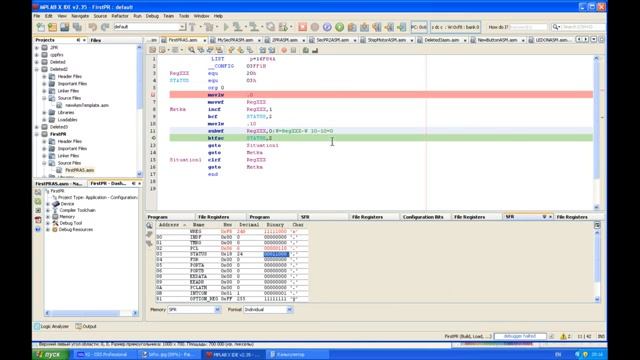Click the Save All toolbar icon
640x360 pixels.
tap(77, 27)
